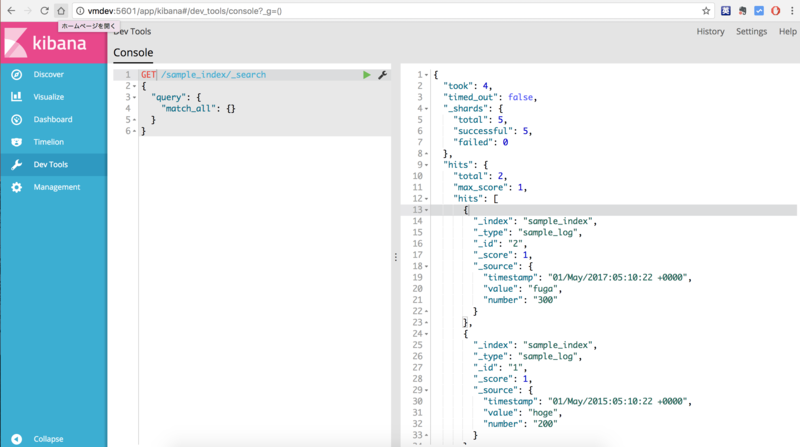The height and width of the screenshot is (447, 800).
Task: Click the GET request line in editor
Action: [203, 74]
